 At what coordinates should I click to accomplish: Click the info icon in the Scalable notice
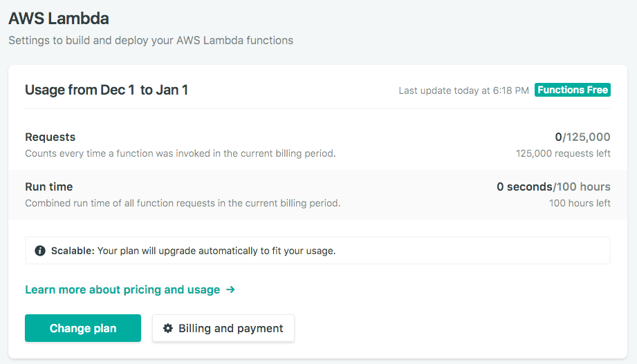point(40,251)
